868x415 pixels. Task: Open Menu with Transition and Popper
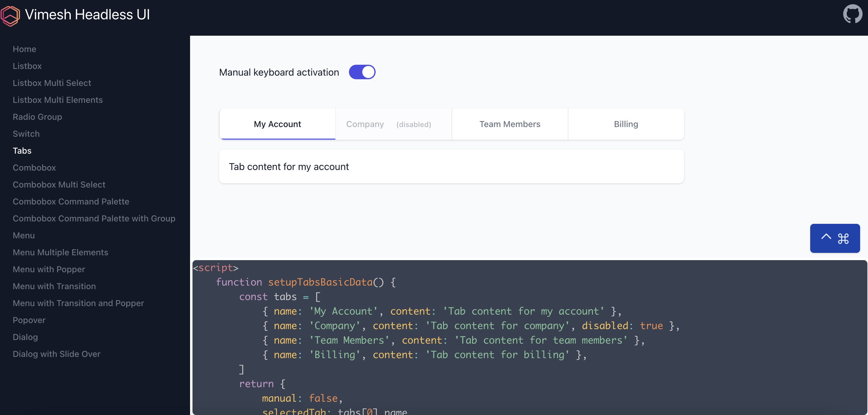pos(78,303)
